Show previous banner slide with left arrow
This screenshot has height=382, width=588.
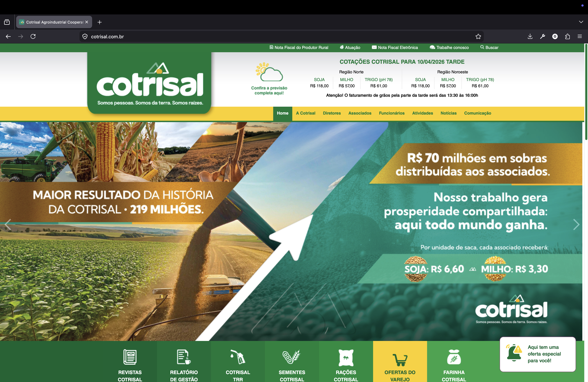coord(8,224)
